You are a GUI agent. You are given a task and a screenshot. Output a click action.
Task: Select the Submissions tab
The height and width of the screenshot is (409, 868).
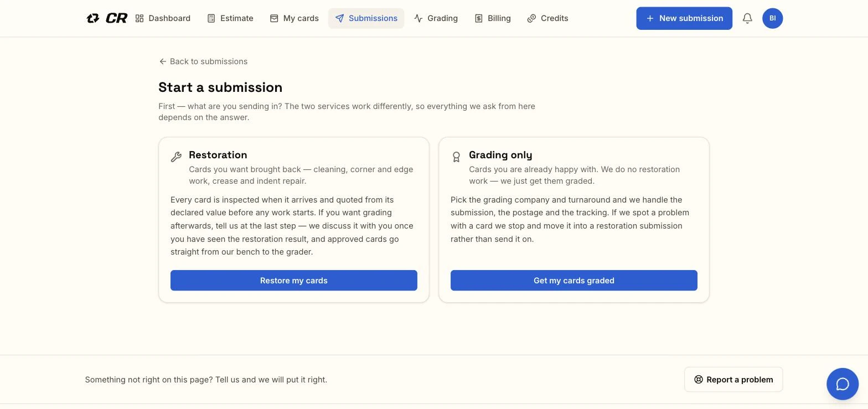click(366, 18)
